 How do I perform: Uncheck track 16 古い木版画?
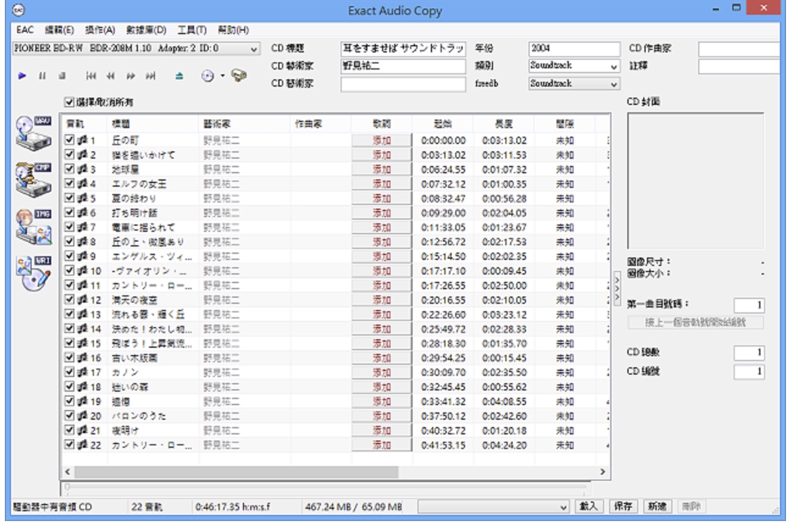click(70, 358)
